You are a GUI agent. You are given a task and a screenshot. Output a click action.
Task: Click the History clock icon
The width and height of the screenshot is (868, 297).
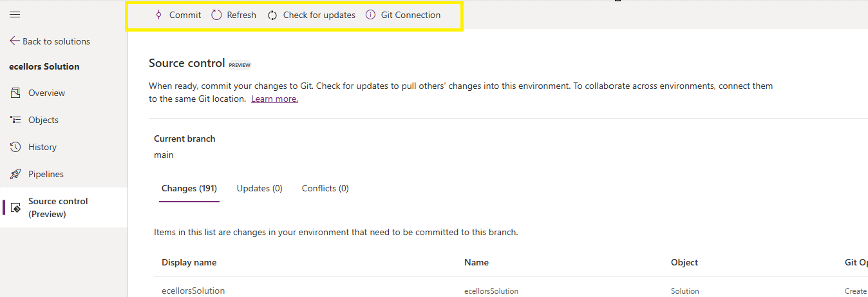[x=16, y=147]
